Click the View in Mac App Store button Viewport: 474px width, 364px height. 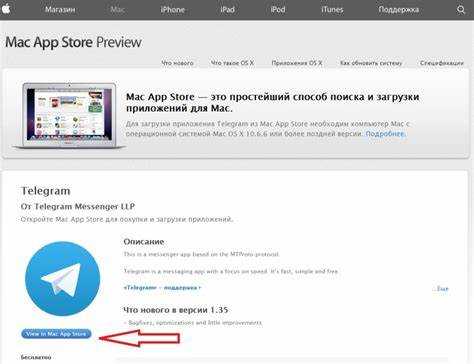point(56,333)
